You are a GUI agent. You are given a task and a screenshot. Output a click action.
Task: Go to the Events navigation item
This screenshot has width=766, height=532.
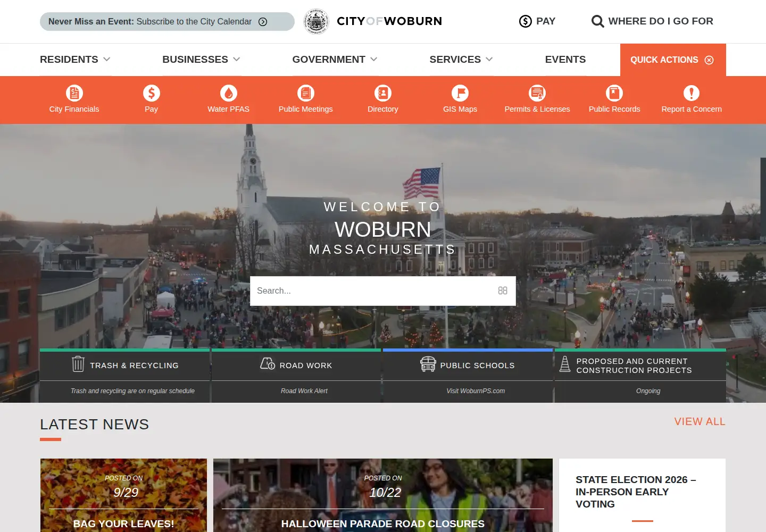coord(565,60)
